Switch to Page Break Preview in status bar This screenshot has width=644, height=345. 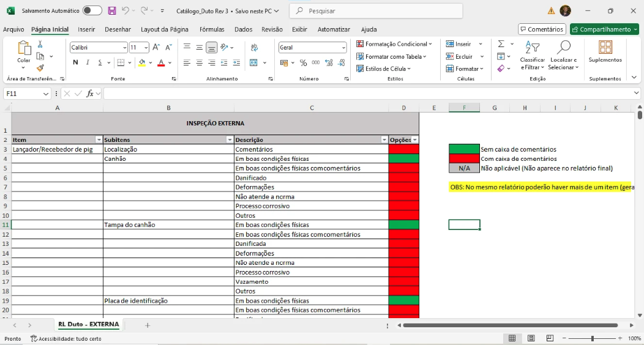click(x=550, y=338)
